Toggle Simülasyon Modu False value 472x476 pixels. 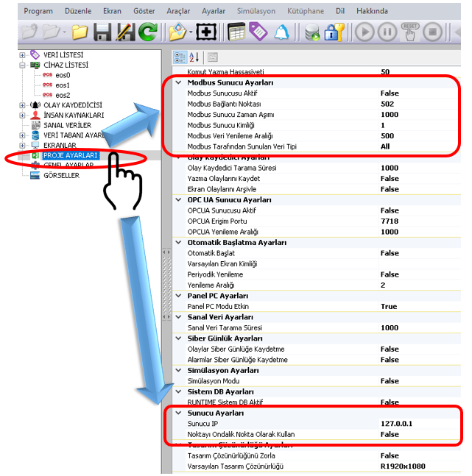tap(420, 381)
